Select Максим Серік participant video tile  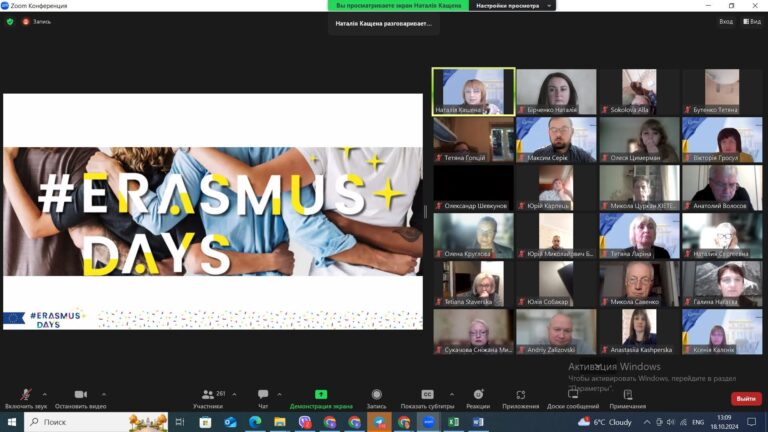[556, 139]
